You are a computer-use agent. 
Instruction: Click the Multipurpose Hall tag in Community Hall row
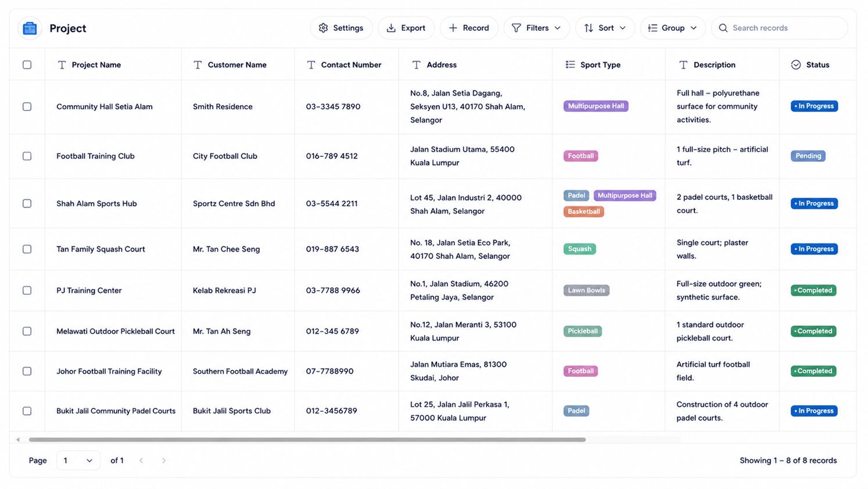pos(596,106)
